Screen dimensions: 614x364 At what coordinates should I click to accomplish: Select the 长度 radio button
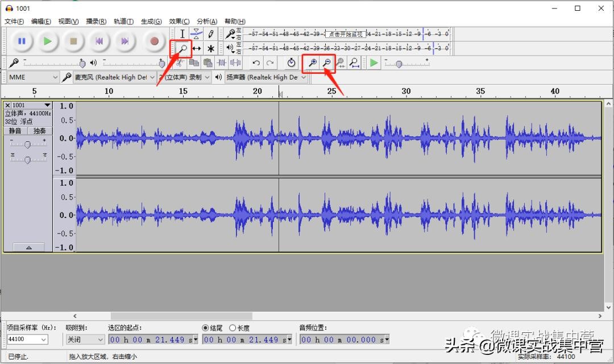coord(233,328)
